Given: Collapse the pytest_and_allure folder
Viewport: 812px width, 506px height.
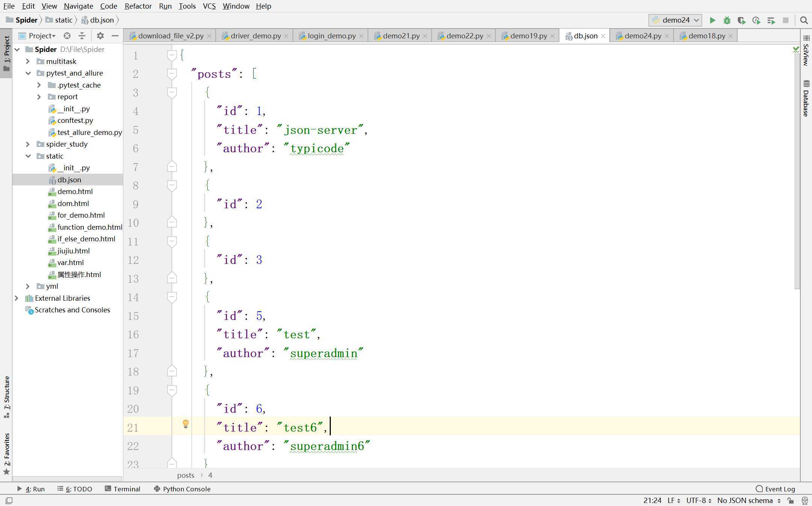Looking at the screenshot, I should tap(28, 73).
